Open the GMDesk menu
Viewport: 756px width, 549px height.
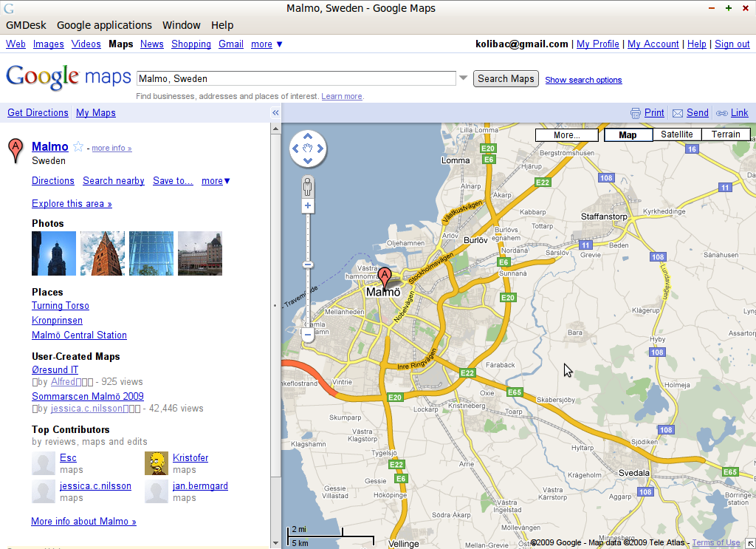26,25
